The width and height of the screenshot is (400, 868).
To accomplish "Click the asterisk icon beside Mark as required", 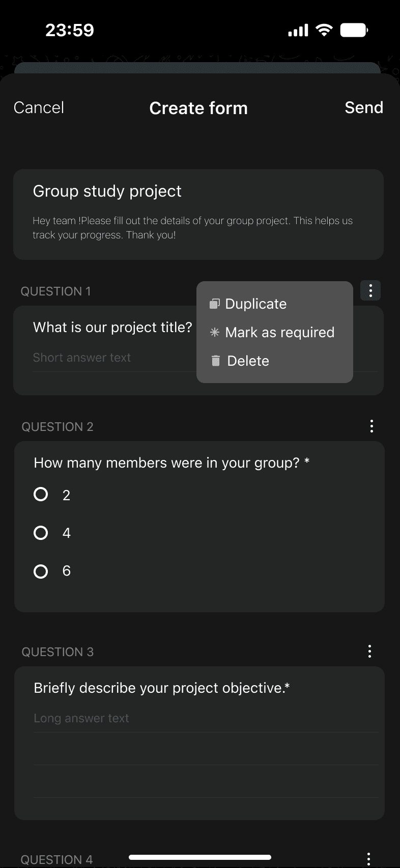I will click(215, 333).
